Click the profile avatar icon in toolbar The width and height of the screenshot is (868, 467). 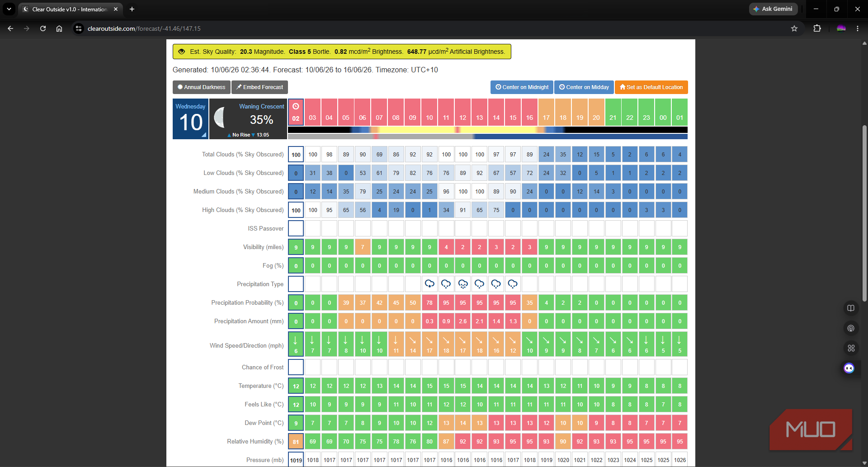click(841, 28)
